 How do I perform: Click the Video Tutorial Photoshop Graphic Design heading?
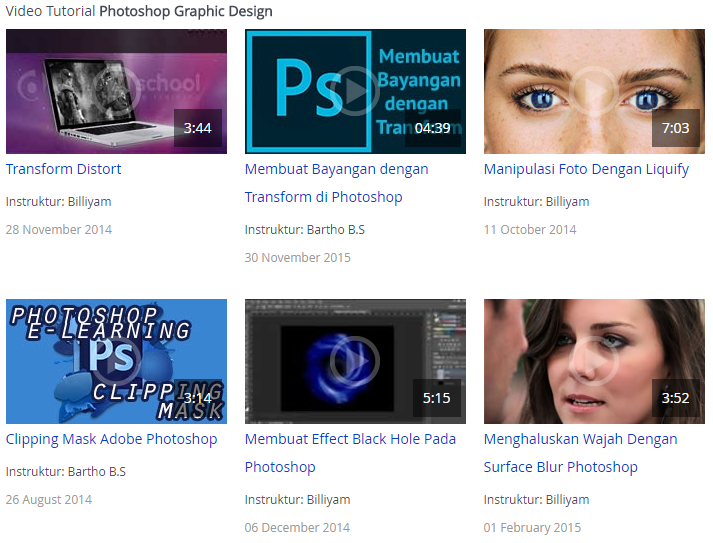tap(139, 11)
